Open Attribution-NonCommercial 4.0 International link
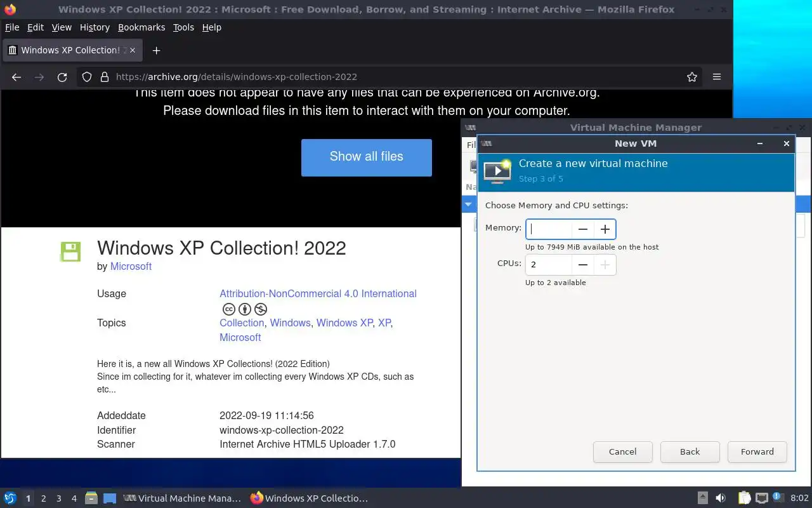 coord(318,294)
